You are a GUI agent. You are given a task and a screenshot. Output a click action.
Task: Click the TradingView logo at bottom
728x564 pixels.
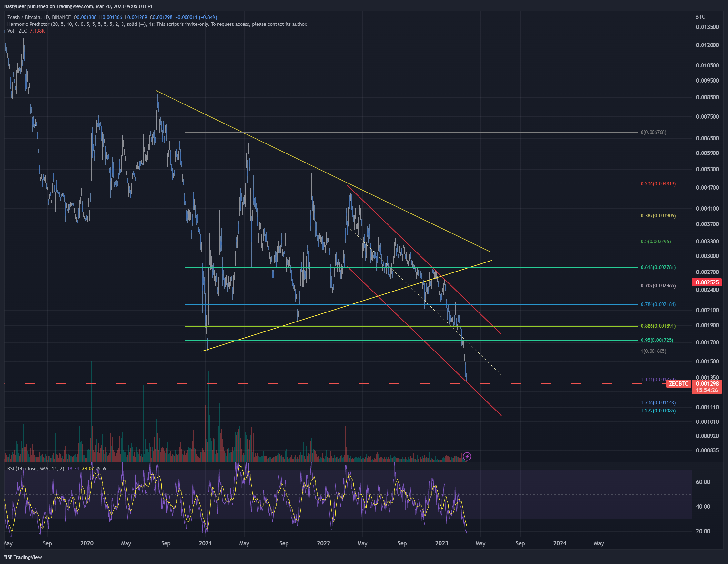point(23,557)
